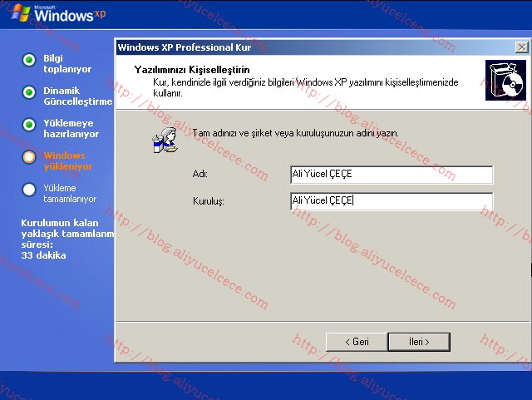Click the Kuruluş: label

tap(209, 201)
